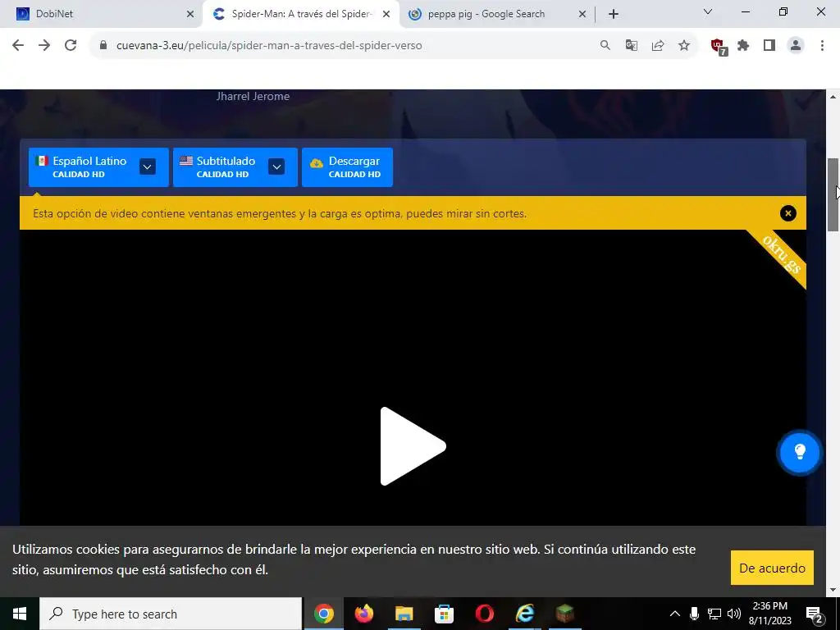Screen dimensions: 840x630
Task: Dismiss the yellow popup warning banner
Action: tap(788, 213)
